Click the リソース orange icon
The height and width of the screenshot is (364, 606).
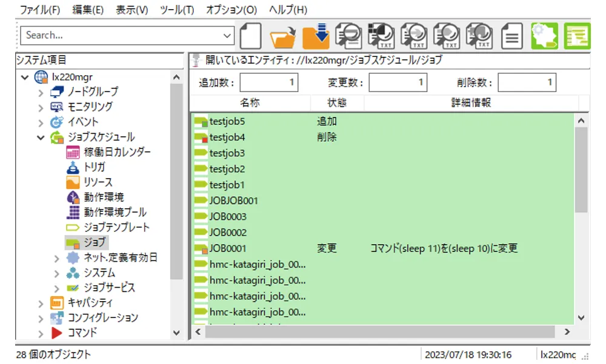coord(73,182)
